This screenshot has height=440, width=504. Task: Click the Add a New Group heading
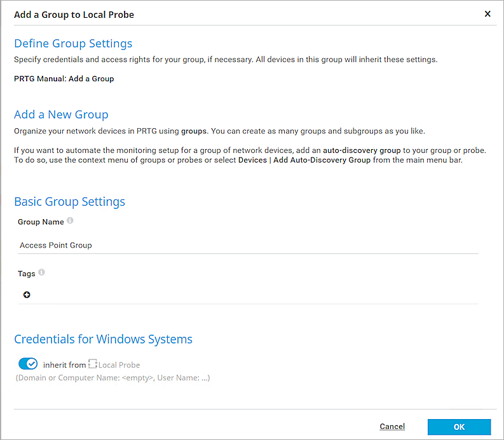click(61, 114)
